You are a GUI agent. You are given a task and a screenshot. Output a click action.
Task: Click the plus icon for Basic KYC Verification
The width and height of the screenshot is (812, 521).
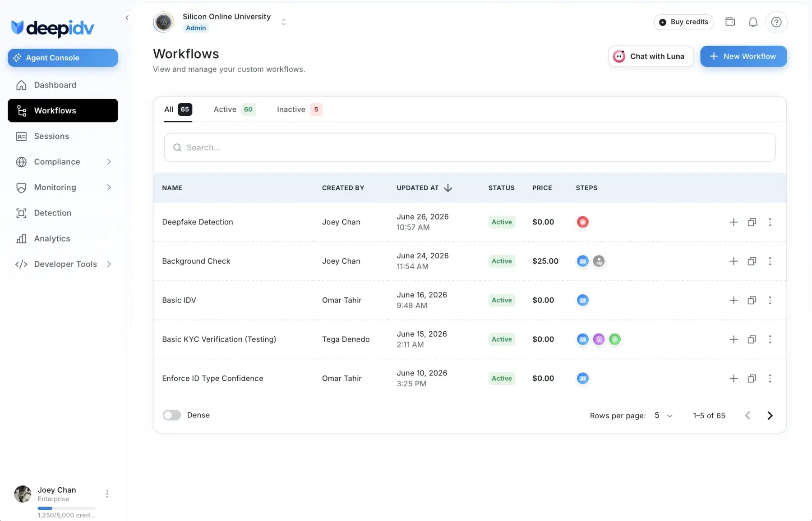click(x=734, y=340)
